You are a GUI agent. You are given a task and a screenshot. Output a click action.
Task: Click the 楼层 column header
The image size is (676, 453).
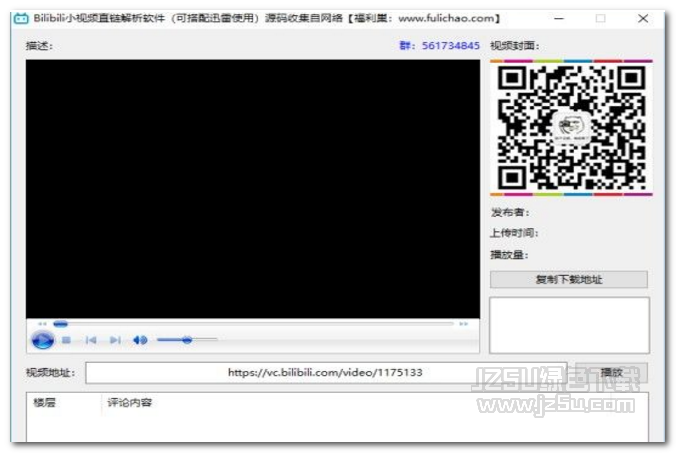coord(44,403)
